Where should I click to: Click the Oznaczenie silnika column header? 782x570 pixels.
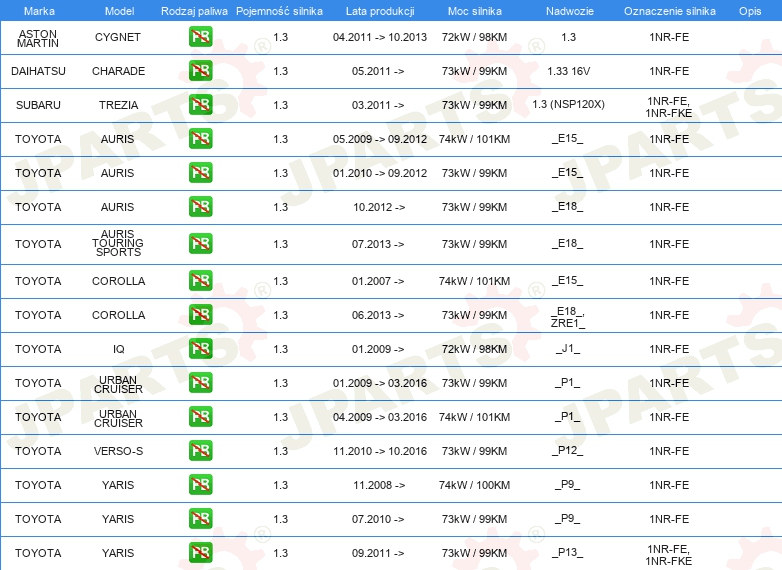coord(669,11)
